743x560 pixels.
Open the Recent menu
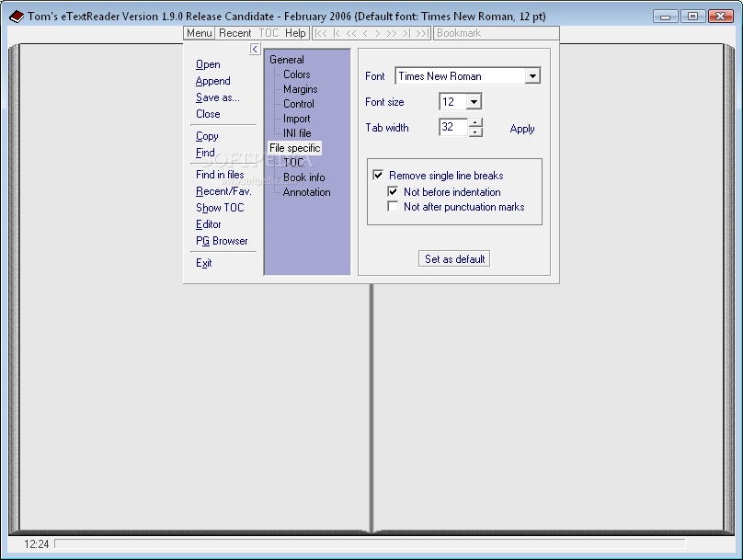(x=235, y=33)
